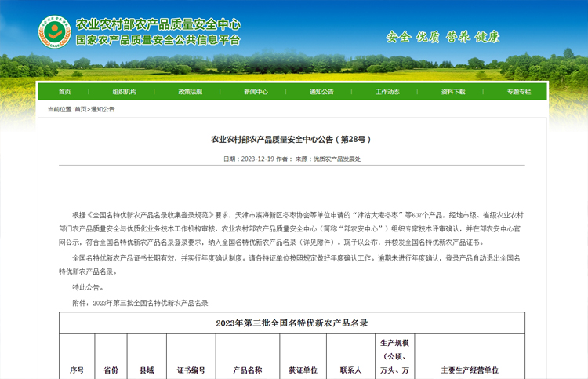The height and width of the screenshot is (379, 588).
Task: Click the 主要生产经营单位 column header
Action: (470, 370)
